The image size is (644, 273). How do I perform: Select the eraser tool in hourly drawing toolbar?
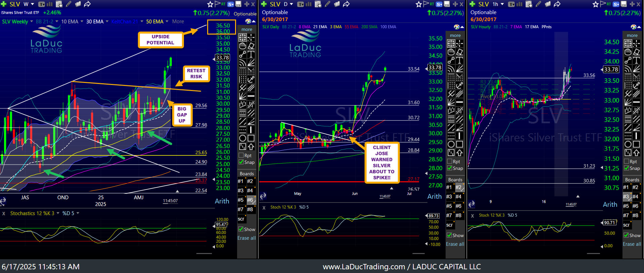pyautogui.click(x=636, y=52)
